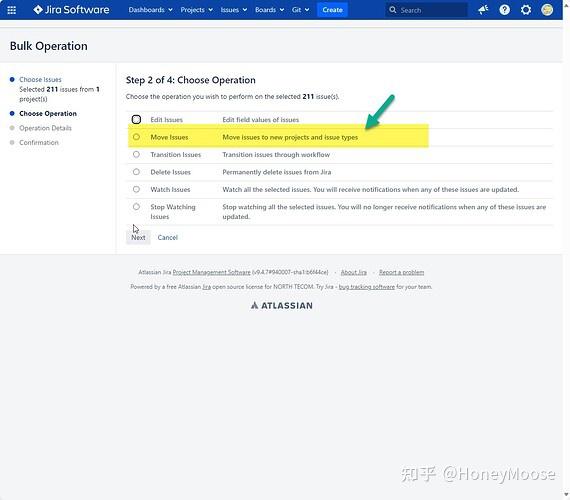
Task: Click the Cancel link
Action: pyautogui.click(x=168, y=237)
